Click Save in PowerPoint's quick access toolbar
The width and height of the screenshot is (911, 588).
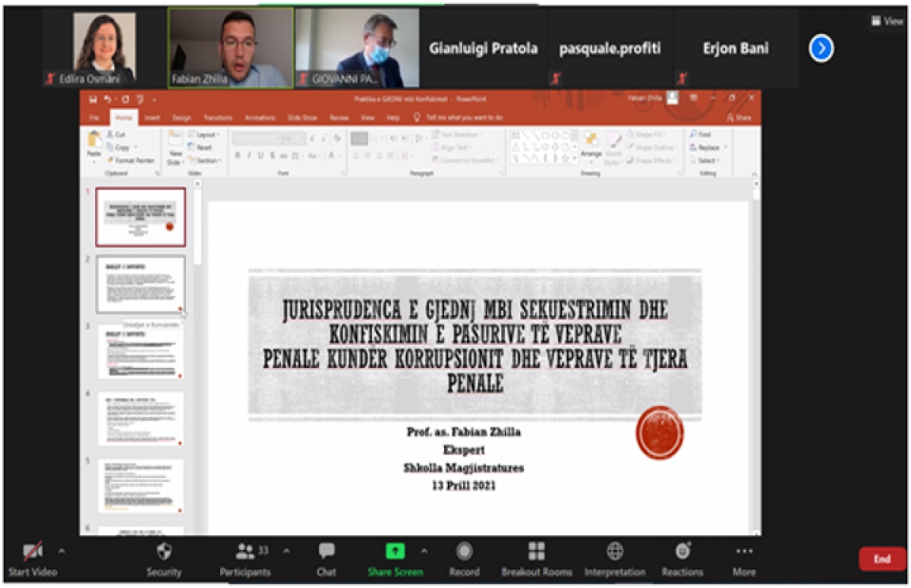point(93,99)
